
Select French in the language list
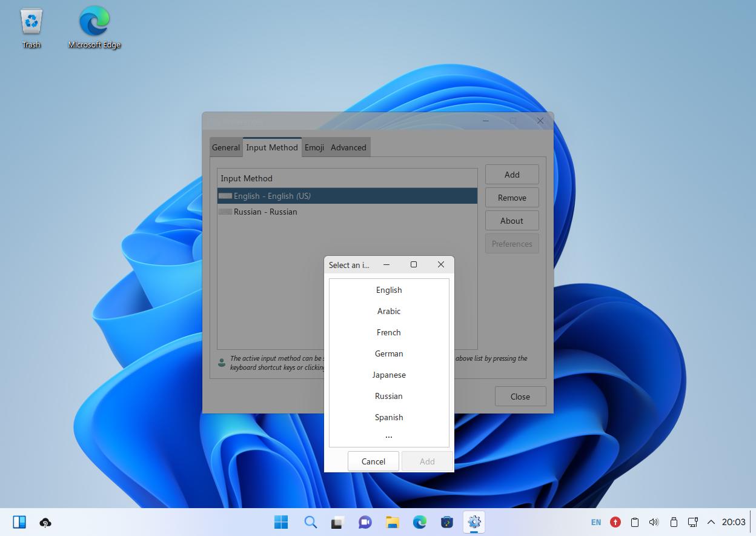[x=389, y=332]
